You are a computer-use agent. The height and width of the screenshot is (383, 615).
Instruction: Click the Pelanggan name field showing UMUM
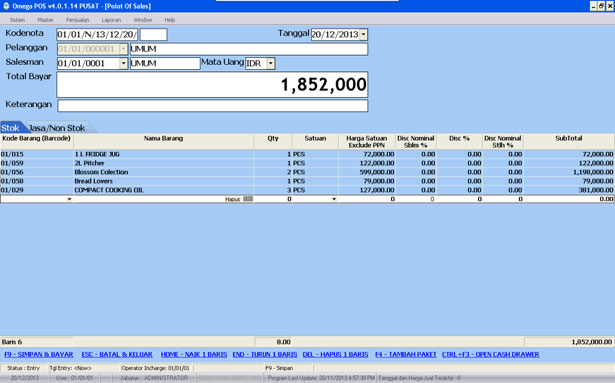[x=249, y=49]
